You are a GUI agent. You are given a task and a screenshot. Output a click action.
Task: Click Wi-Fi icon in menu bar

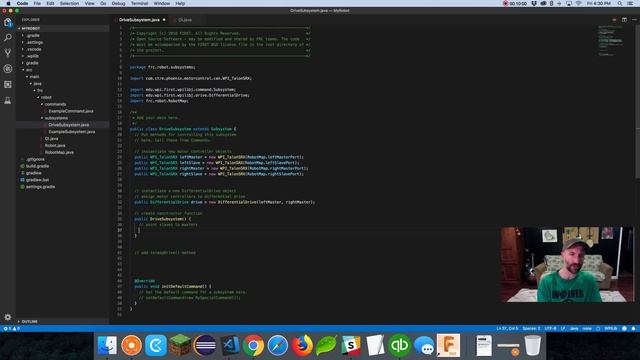pyautogui.click(x=578, y=3)
